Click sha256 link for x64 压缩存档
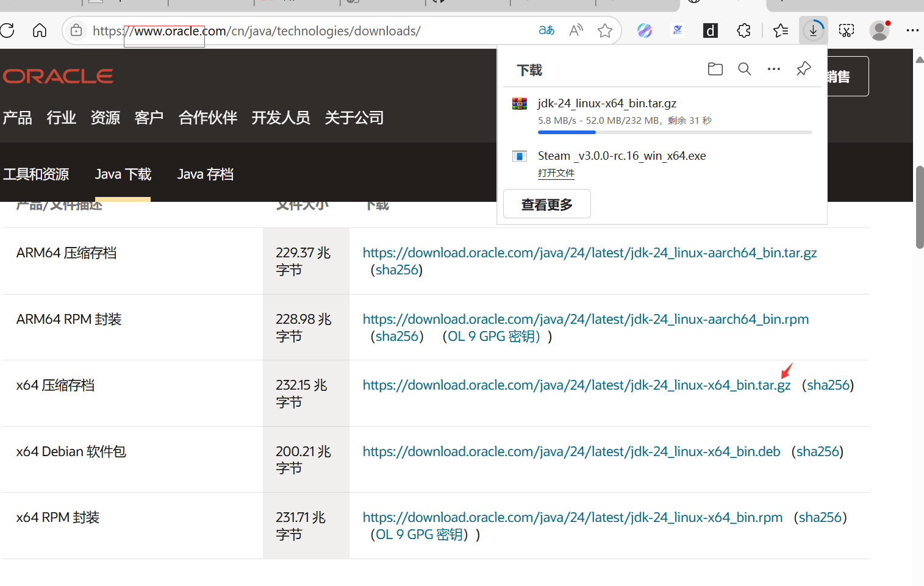Image resolution: width=924 pixels, height=586 pixels. 828,385
